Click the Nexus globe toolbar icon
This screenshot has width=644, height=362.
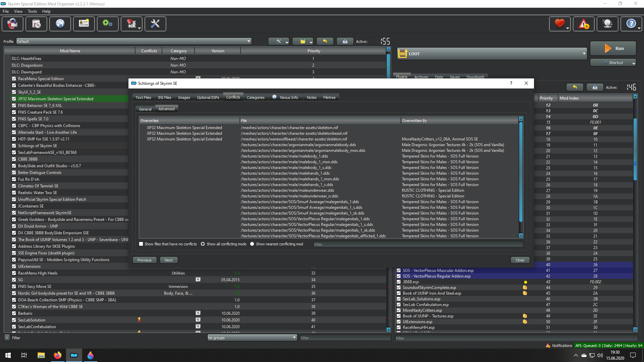(60, 24)
